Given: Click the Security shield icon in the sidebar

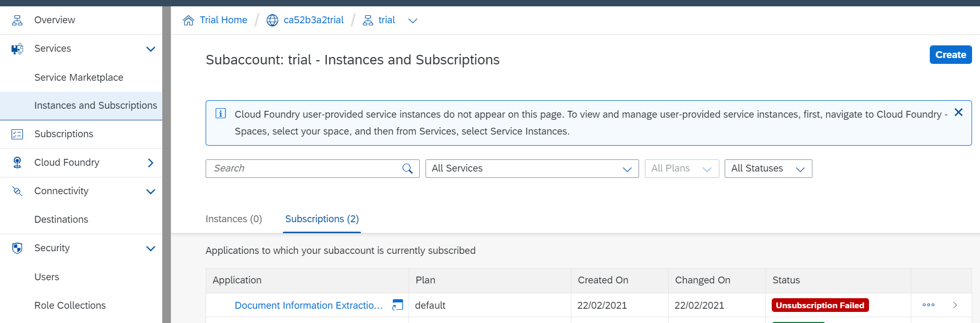Looking at the screenshot, I should 17,248.
